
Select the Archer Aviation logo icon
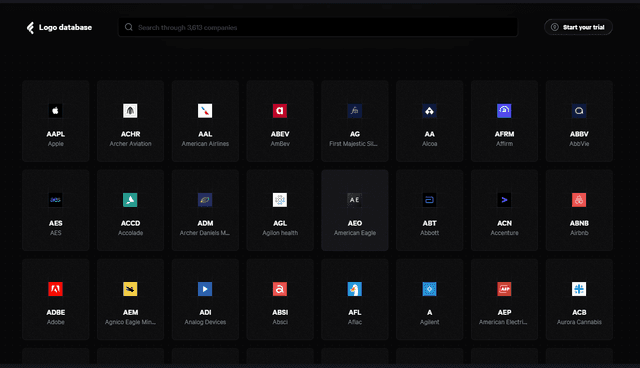[x=130, y=111]
